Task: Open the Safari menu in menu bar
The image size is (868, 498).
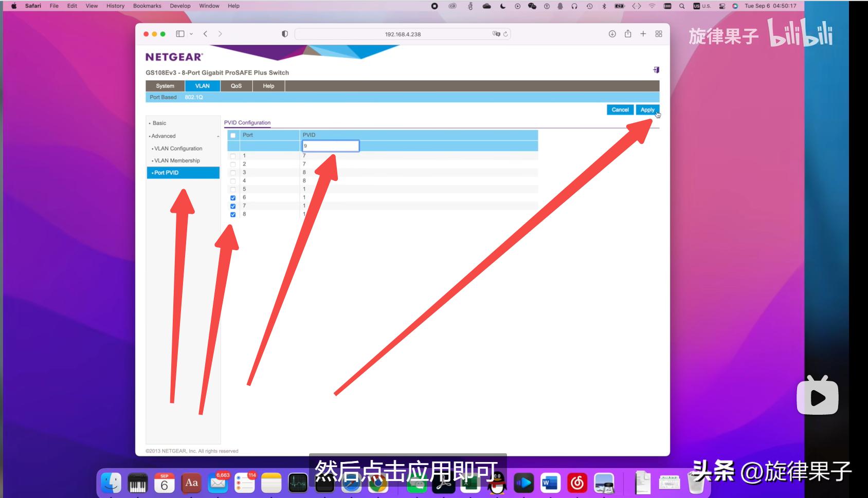Action: click(x=33, y=6)
